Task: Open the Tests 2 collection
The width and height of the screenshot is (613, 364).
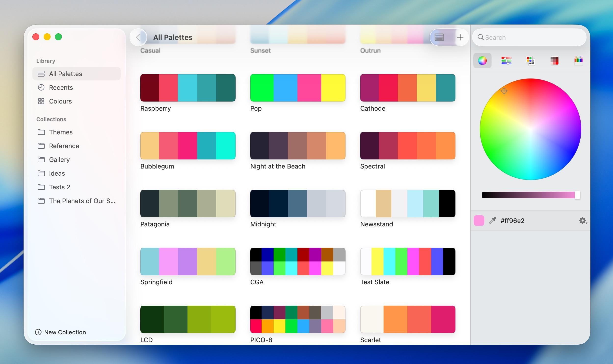Action: 76,187
